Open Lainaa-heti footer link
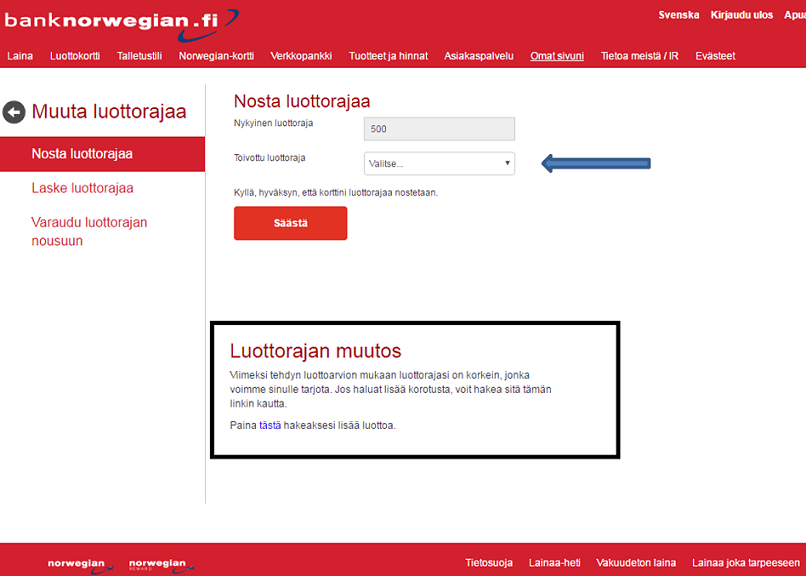The image size is (806, 576). (554, 563)
